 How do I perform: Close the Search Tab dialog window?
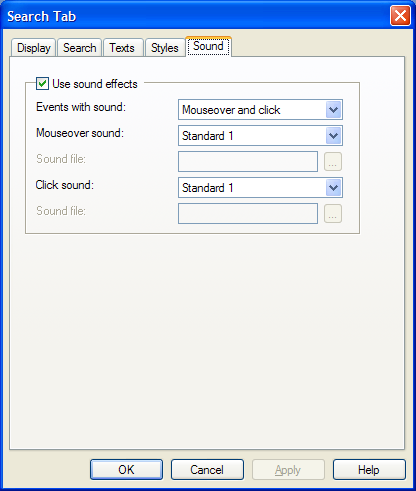pyautogui.click(x=400, y=16)
